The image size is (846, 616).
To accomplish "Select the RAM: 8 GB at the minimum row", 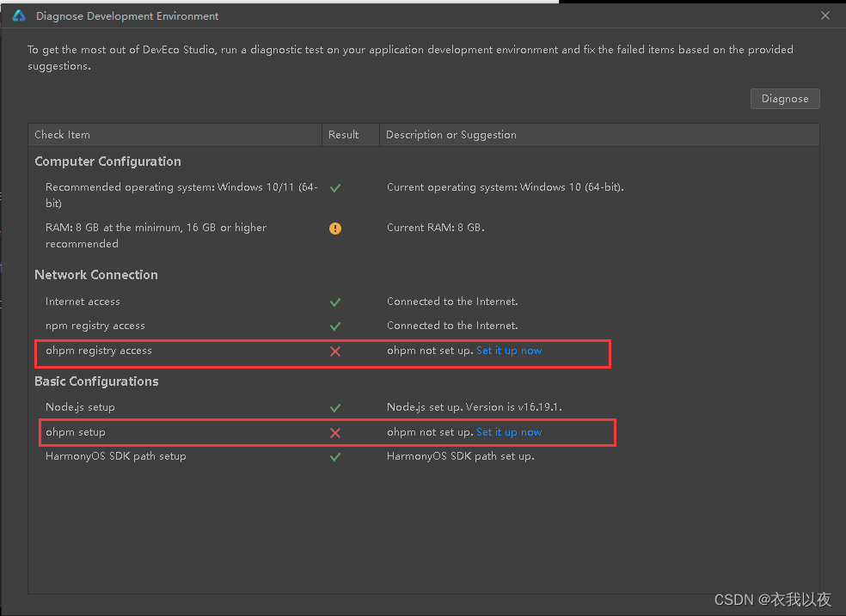I will click(156, 235).
